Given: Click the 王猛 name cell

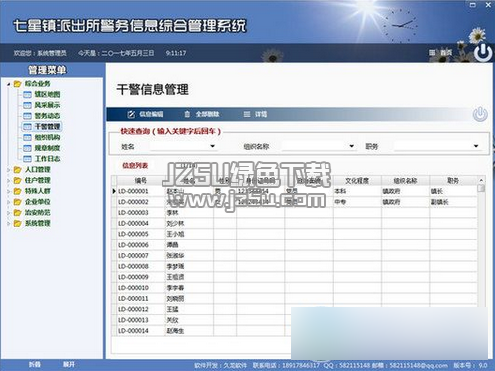Looking at the screenshot, I should (x=189, y=309).
